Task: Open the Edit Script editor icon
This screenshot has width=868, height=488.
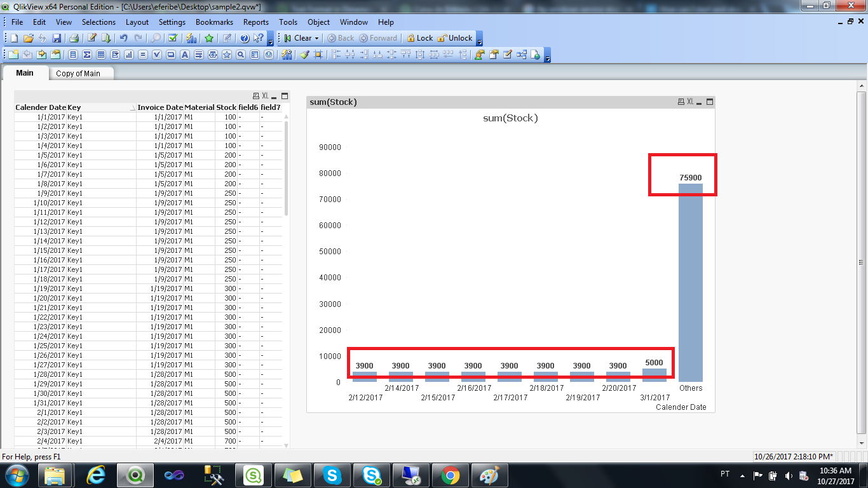Action: 92,38
